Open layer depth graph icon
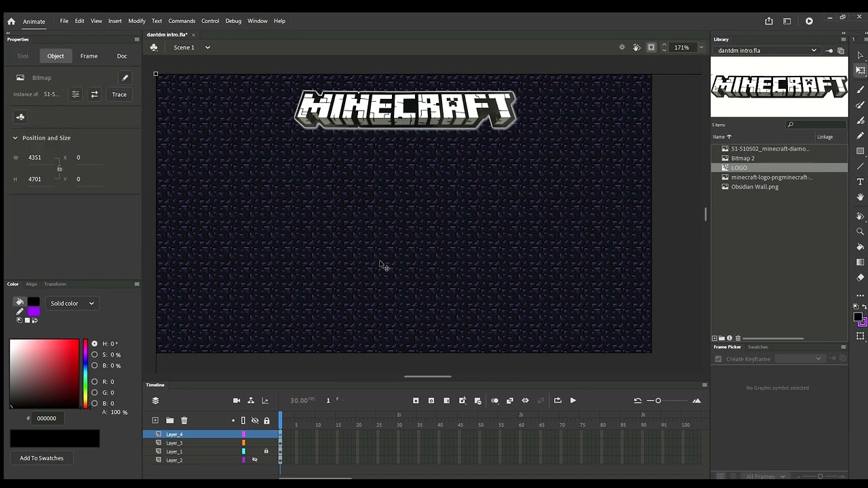 point(265,401)
